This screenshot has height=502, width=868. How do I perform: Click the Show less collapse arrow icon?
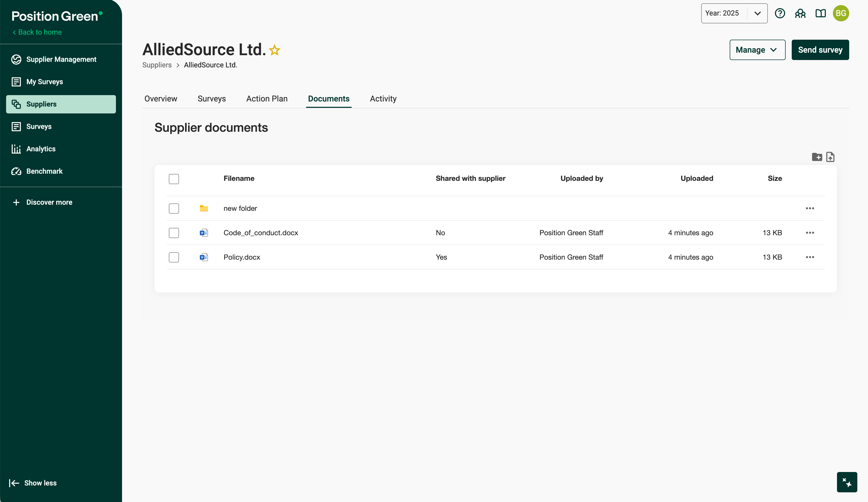[14, 483]
